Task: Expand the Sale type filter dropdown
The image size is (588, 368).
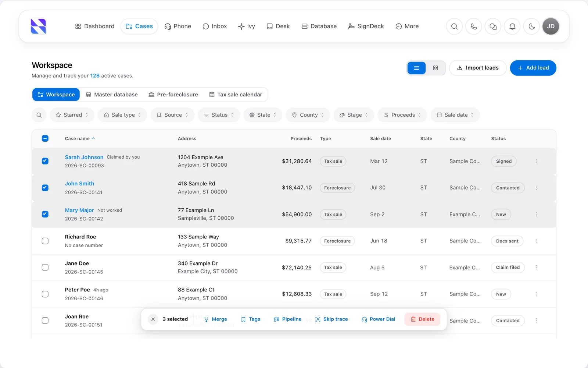Action: click(x=122, y=115)
